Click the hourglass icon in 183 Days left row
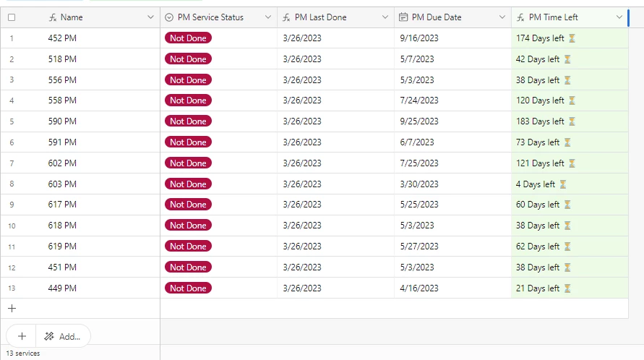The image size is (644, 360). 572,121
